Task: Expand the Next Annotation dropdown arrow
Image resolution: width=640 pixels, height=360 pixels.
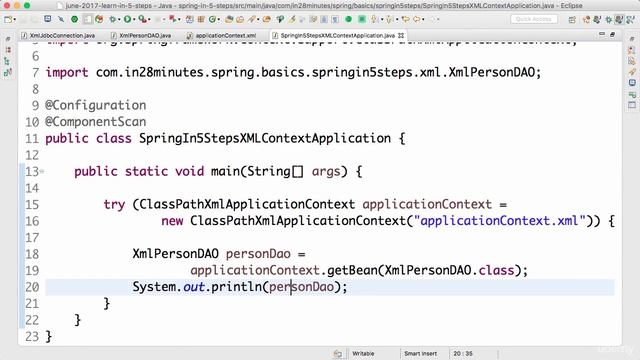Action: [x=382, y=19]
